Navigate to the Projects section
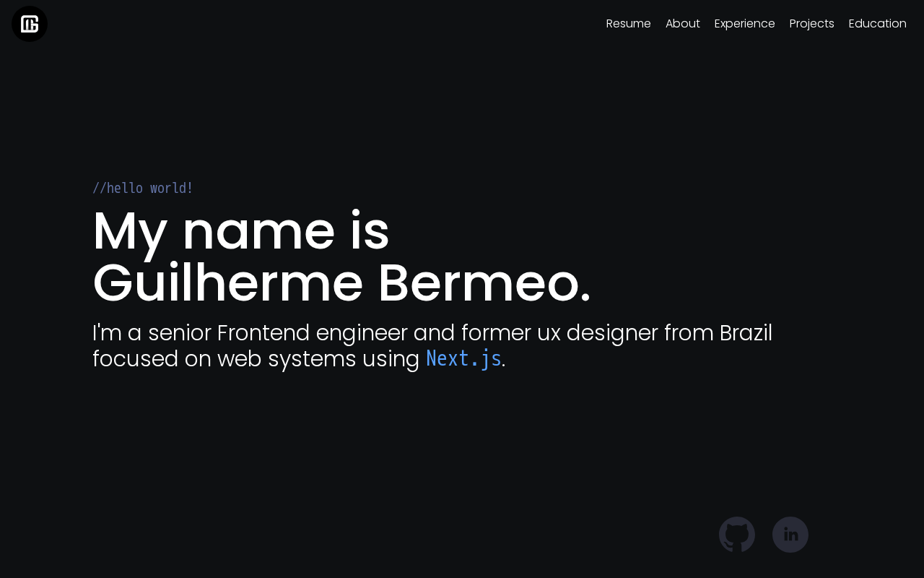 (812, 24)
